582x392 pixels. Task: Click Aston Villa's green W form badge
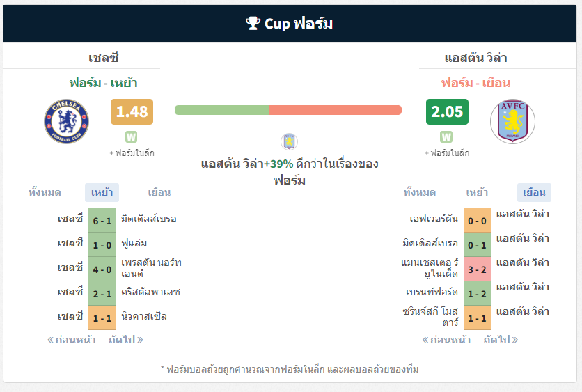[446, 137]
